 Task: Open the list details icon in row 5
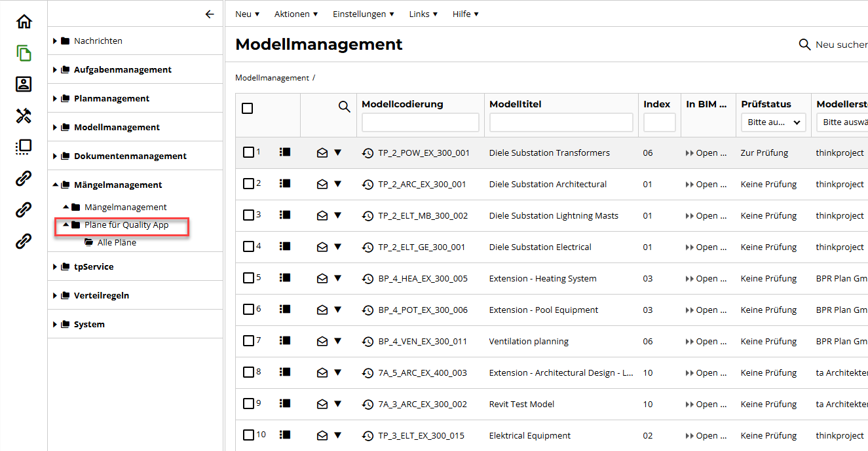tap(285, 278)
